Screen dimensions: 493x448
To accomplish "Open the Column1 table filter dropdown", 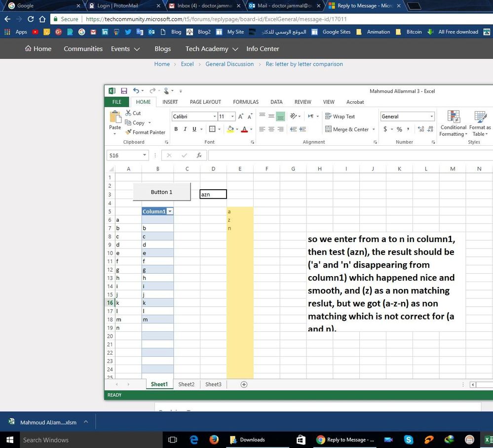I will pos(170,211).
